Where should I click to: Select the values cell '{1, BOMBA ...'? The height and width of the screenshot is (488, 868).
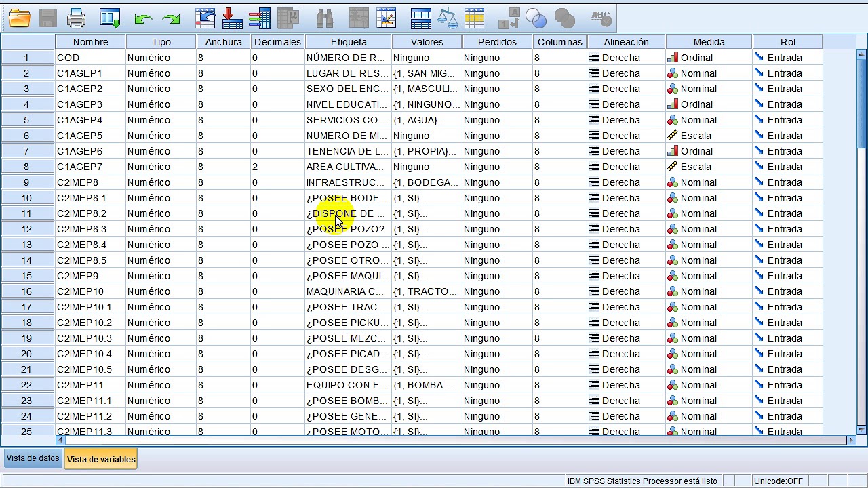pyautogui.click(x=427, y=385)
